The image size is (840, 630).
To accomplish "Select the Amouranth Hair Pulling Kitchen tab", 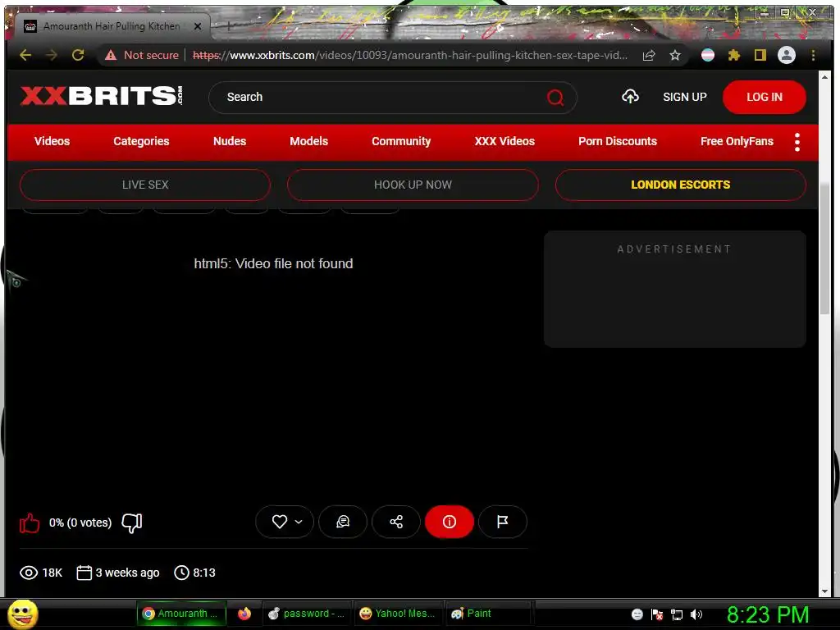I will 112,26.
